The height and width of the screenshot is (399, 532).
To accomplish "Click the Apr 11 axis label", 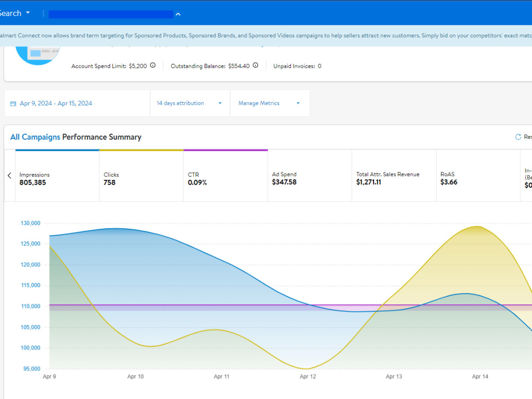I will [221, 377].
